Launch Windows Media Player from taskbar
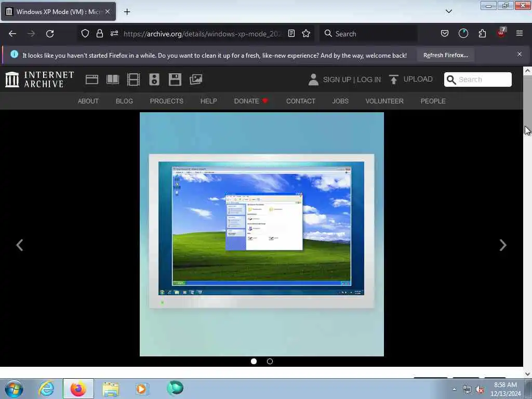 [141, 389]
